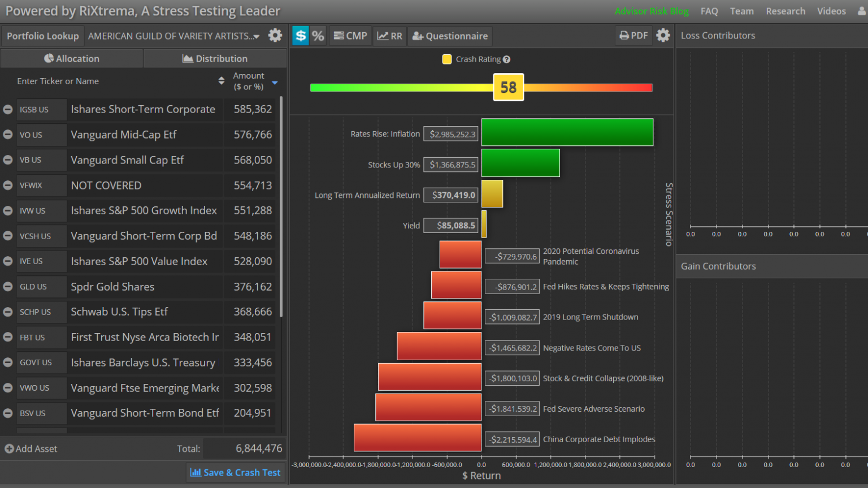Switch display to dollar values
The image size is (868, 488).
pyautogui.click(x=301, y=36)
